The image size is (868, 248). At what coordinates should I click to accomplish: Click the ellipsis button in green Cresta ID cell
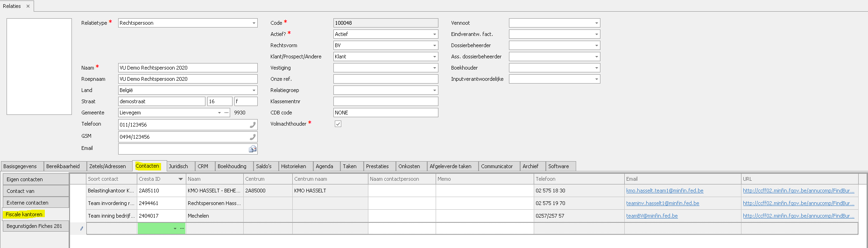point(182,228)
